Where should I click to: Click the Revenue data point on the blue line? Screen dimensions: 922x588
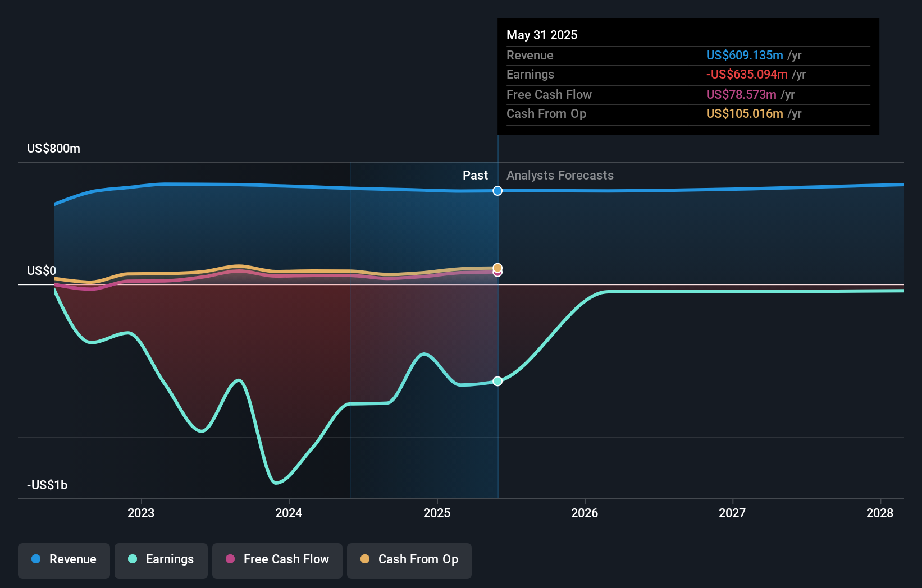497,191
